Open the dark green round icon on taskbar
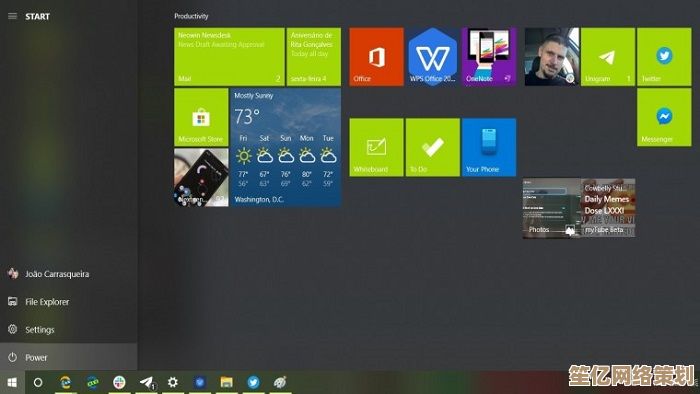The height and width of the screenshot is (394, 700). point(92,382)
